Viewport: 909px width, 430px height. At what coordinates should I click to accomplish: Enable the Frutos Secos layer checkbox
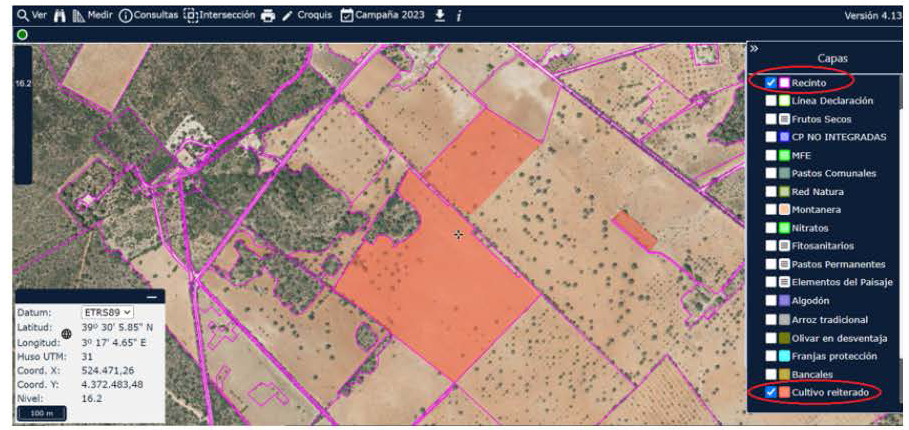pos(770,119)
